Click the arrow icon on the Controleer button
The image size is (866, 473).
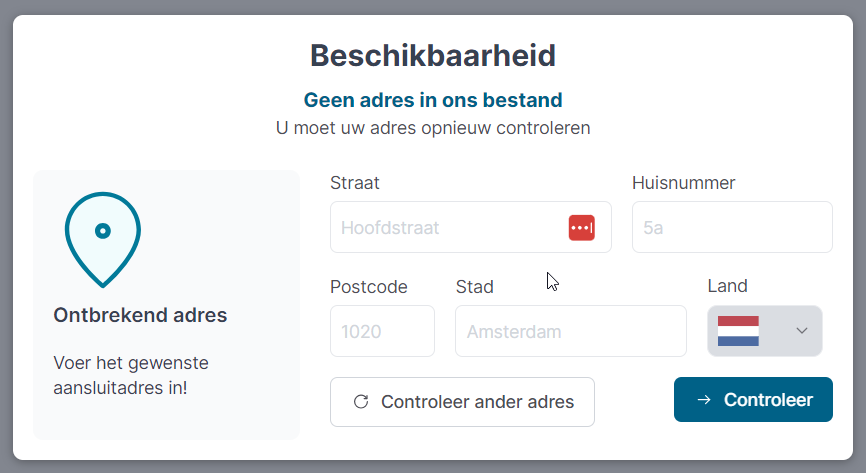[x=704, y=400]
